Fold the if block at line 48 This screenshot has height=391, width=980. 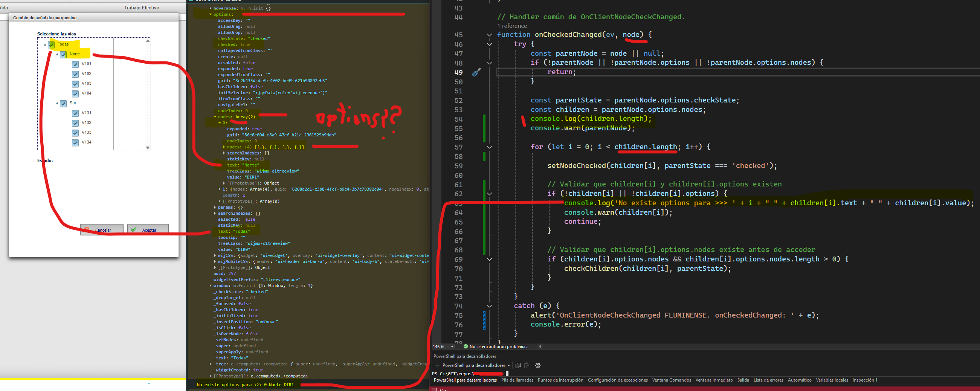point(489,63)
